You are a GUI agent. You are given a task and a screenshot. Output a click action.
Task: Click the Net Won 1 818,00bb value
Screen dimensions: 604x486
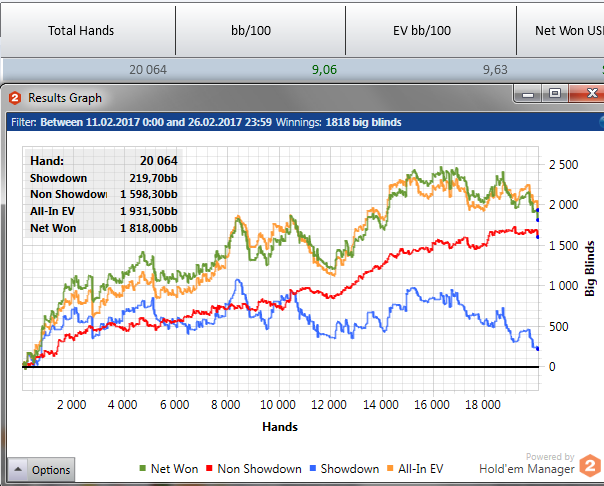pos(149,228)
